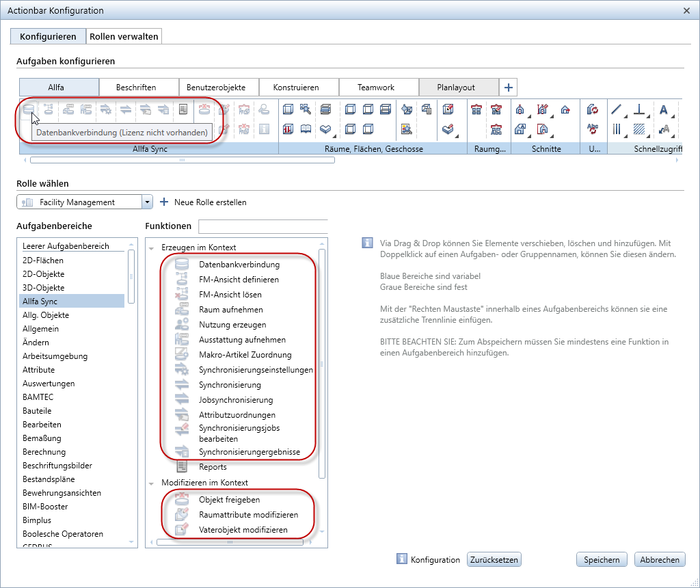This screenshot has height=588, width=700.
Task: Click the plus icon to add a task tab
Action: (508, 88)
